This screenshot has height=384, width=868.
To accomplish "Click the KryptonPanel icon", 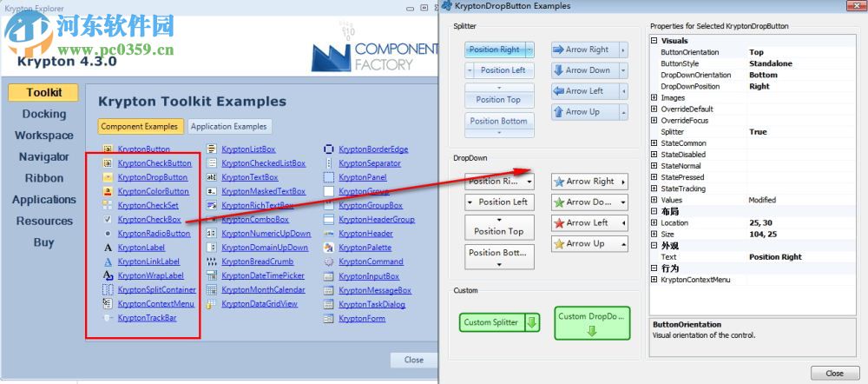I will [329, 177].
